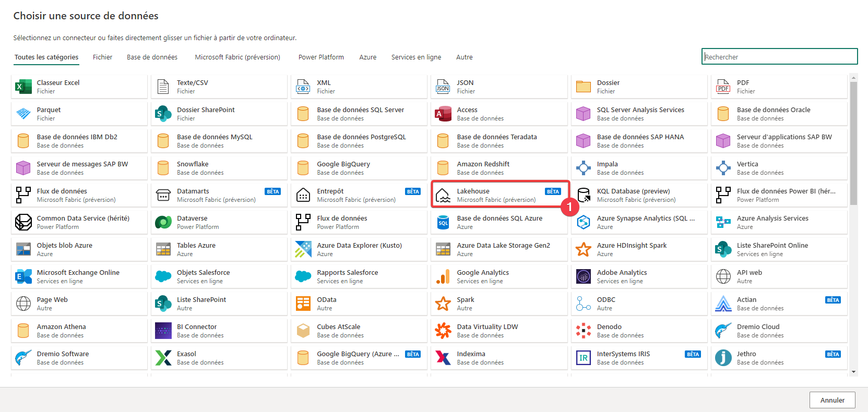Select "Base de données MySQL" connector
This screenshot has height=412, width=868.
coord(219,141)
